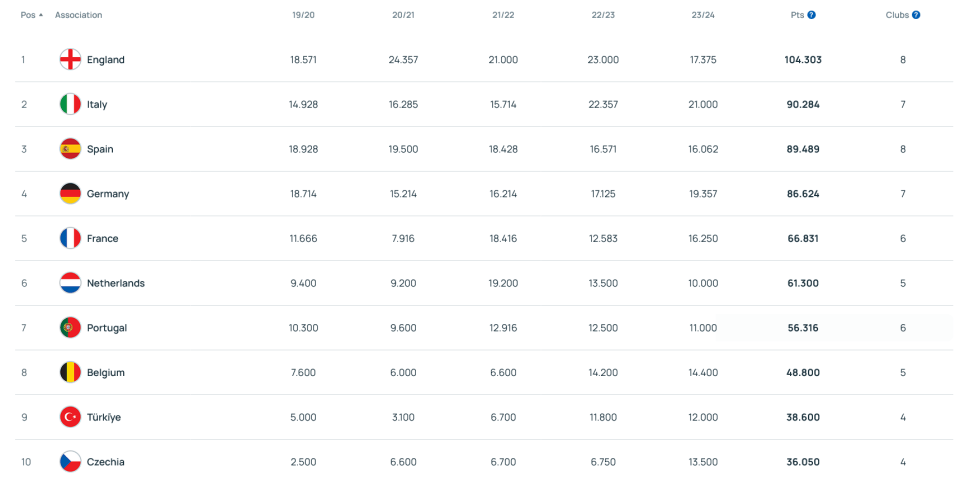This screenshot has height=481, width=960.
Task: Open the Pts help question-mark icon
Action: click(x=812, y=15)
